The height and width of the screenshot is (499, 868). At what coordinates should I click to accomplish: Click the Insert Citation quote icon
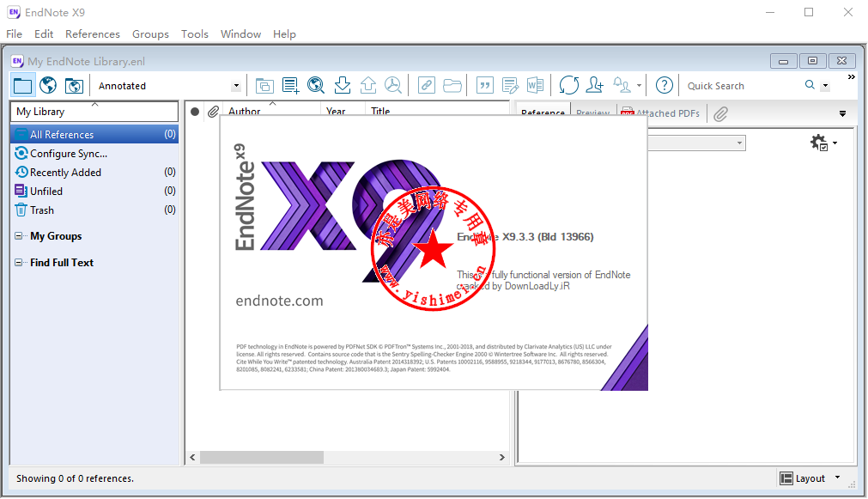coord(484,85)
